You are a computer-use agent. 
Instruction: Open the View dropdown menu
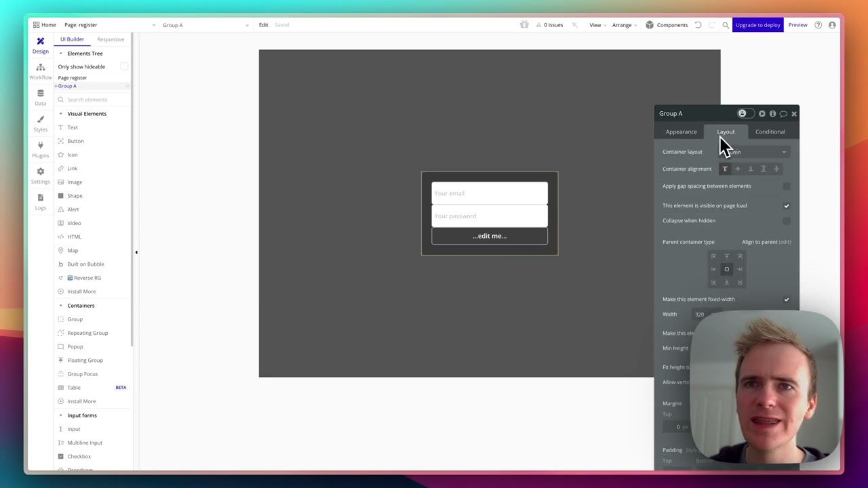pos(597,25)
